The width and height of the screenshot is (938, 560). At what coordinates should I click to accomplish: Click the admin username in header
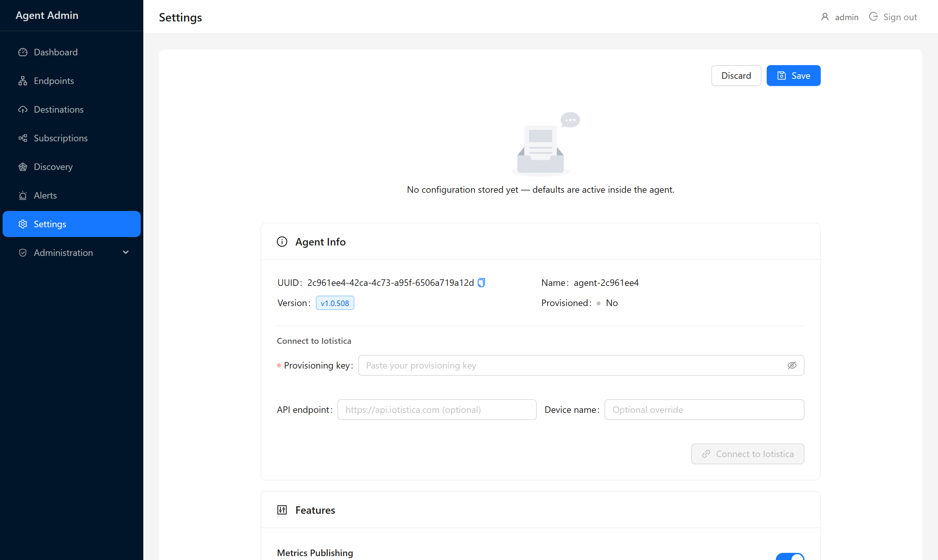point(847,17)
